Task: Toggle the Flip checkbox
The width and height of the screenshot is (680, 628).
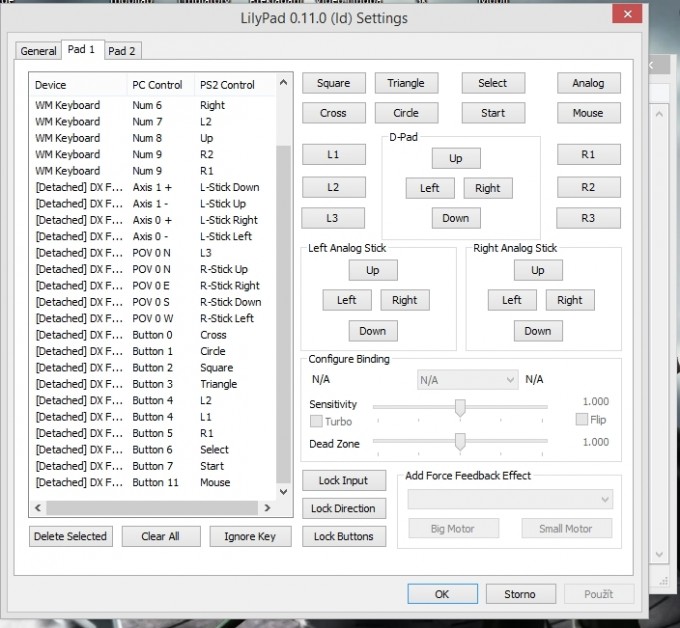Action: click(x=582, y=419)
